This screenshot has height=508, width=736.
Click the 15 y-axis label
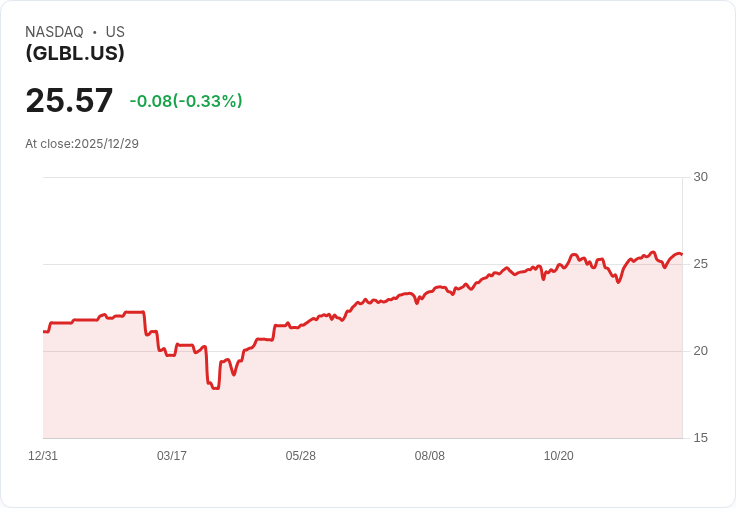pos(700,438)
